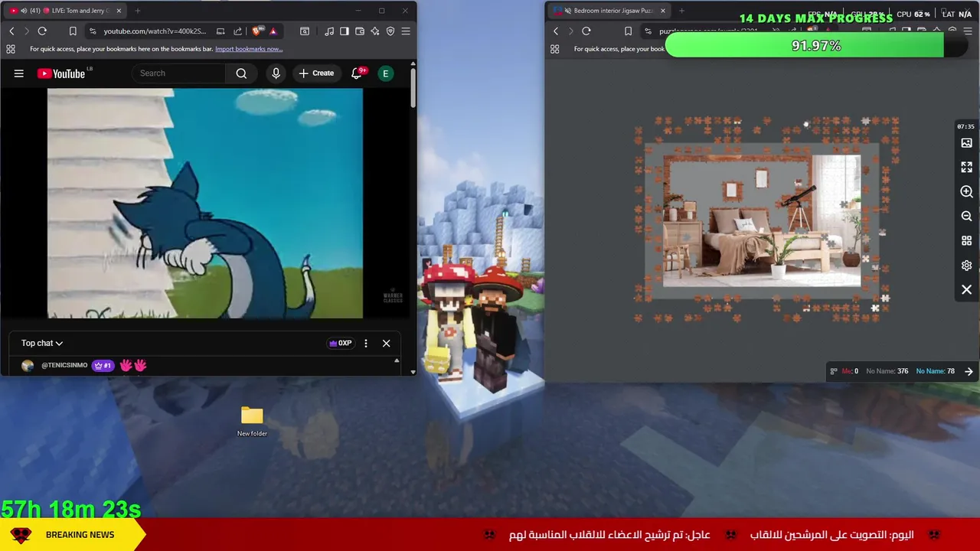Open site settings icon beside youtube.com address
The width and height of the screenshot is (980, 551).
93,31
